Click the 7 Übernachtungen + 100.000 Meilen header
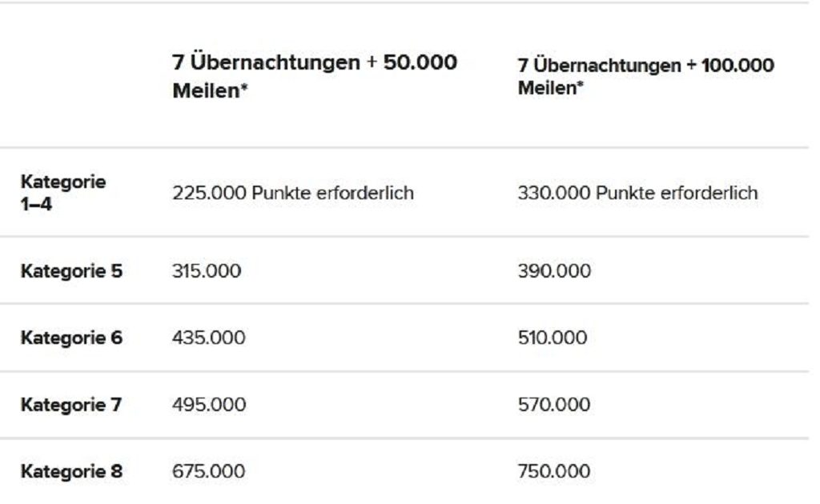820x504 pixels. pos(645,76)
